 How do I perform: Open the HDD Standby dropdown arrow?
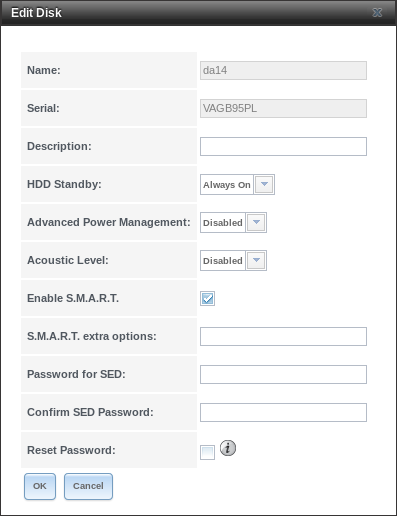coord(264,184)
